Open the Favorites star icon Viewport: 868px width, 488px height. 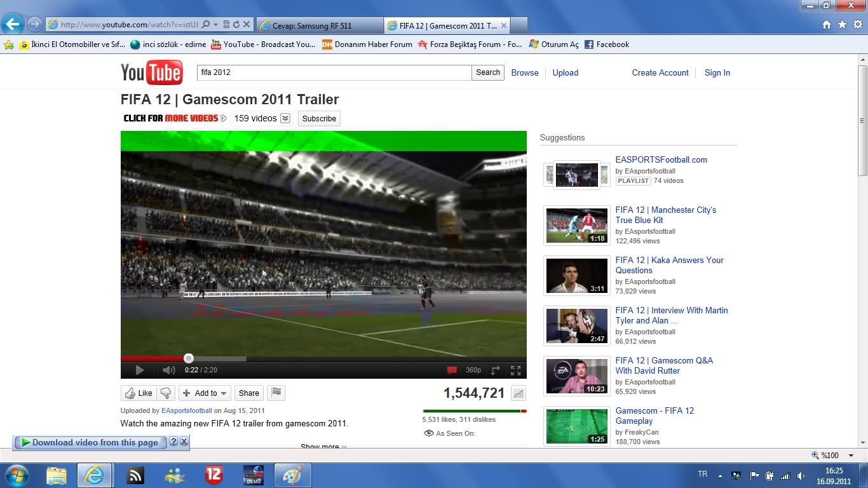click(842, 25)
